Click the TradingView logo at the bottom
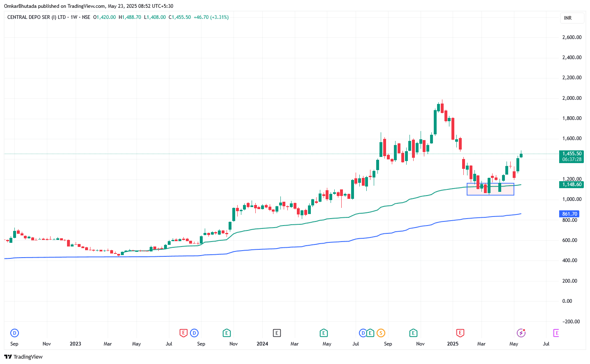This screenshot has height=364, width=590. [23, 357]
